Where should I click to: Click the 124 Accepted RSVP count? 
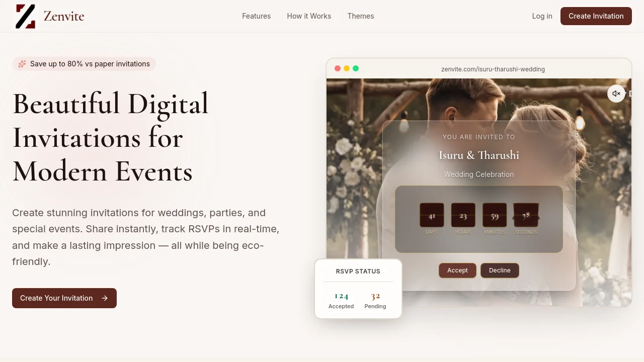341,300
